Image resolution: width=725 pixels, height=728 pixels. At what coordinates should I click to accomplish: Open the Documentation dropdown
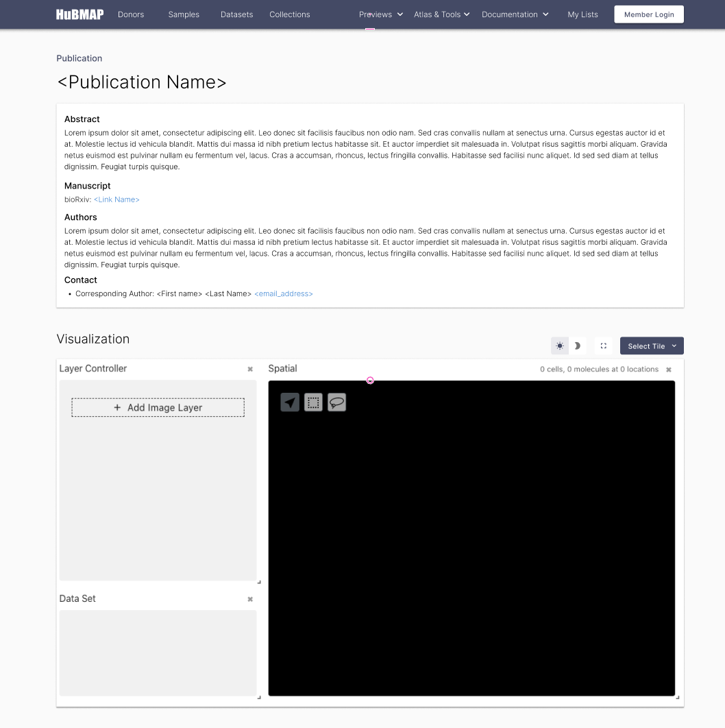point(515,14)
